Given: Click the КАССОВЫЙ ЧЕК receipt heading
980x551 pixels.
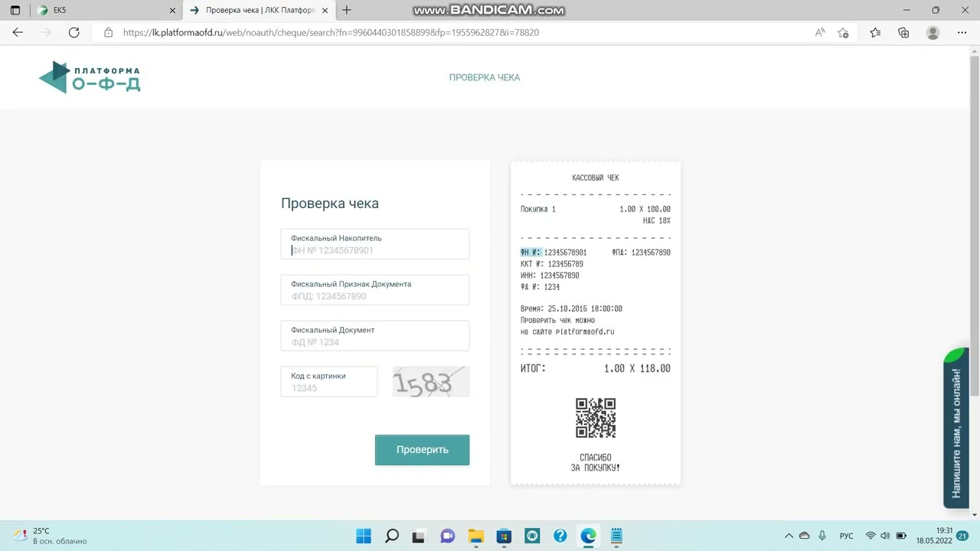Looking at the screenshot, I should pyautogui.click(x=596, y=178).
